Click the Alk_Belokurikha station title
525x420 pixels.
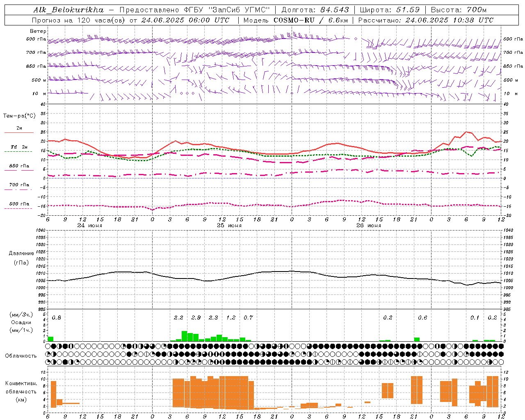click(x=68, y=10)
